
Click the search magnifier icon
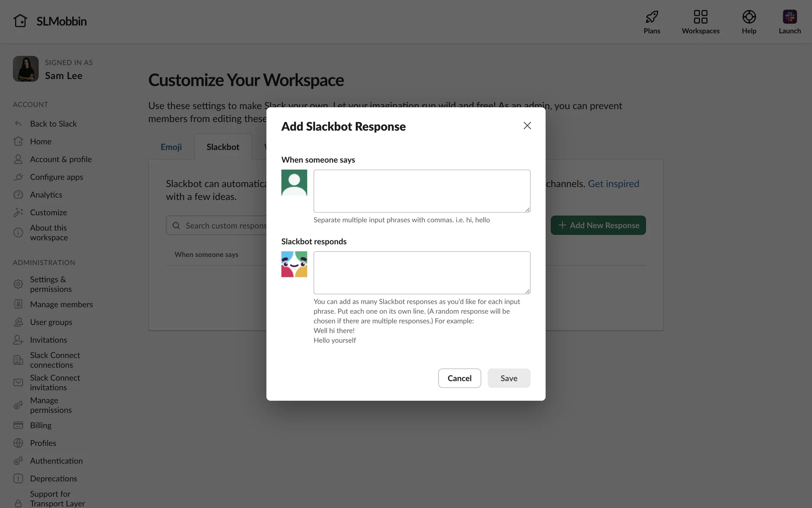point(176,226)
